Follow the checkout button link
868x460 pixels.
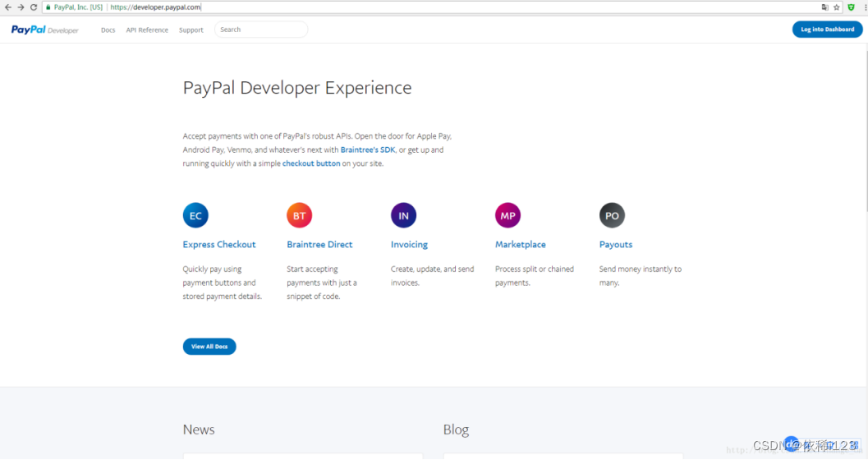coord(311,163)
